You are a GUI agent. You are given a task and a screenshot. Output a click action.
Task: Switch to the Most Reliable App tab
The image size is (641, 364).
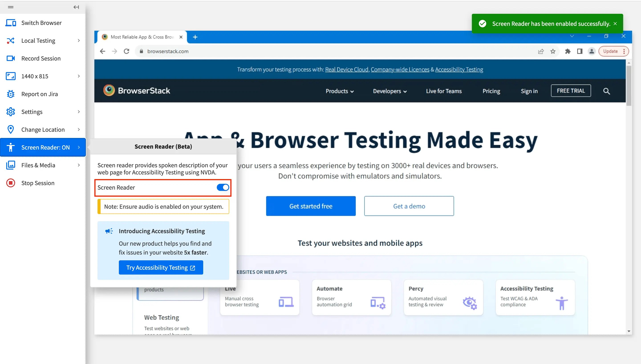click(142, 37)
